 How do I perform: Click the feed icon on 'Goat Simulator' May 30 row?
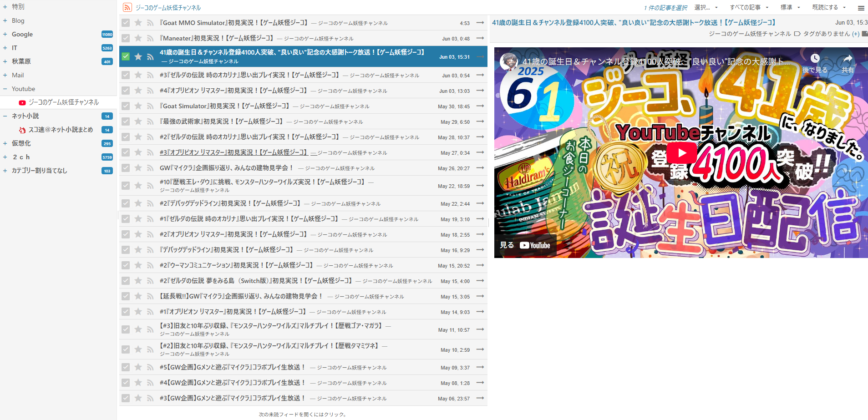click(150, 106)
